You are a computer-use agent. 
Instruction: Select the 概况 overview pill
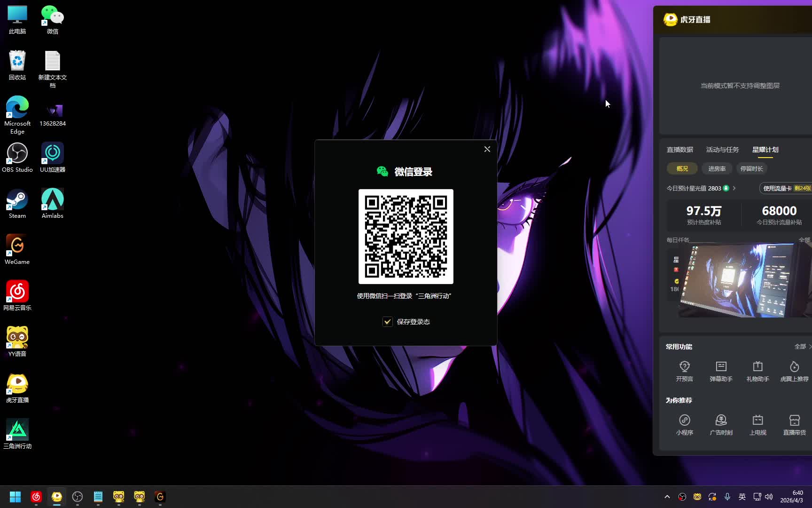[x=682, y=168]
